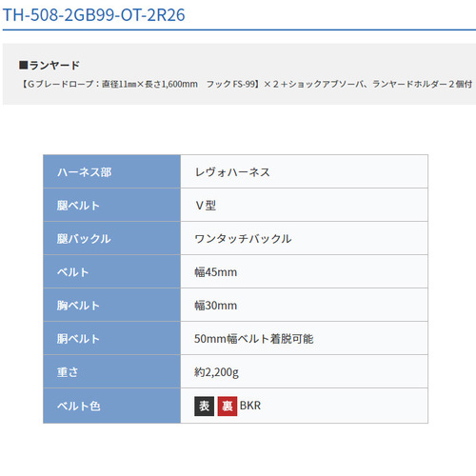Click the red 裏 color swatch

tap(228, 406)
